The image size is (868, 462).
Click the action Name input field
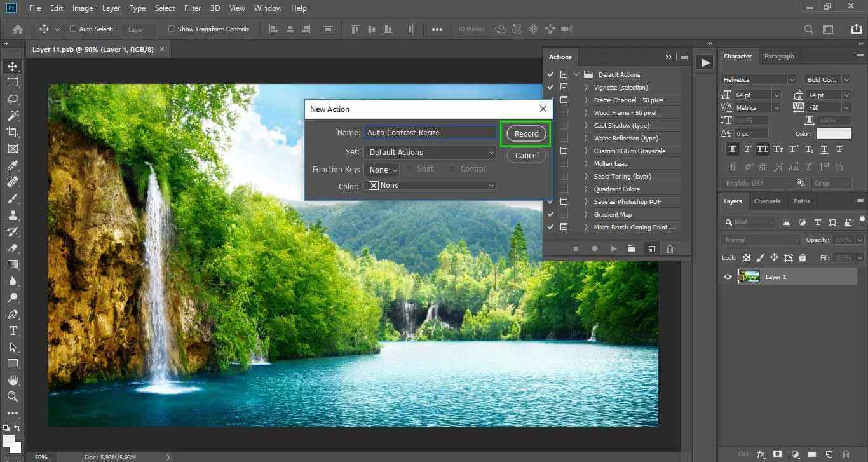coord(430,132)
